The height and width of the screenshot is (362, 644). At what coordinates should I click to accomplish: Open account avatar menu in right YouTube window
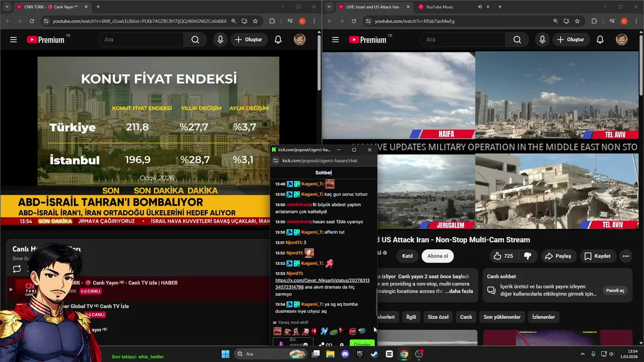(622, 40)
